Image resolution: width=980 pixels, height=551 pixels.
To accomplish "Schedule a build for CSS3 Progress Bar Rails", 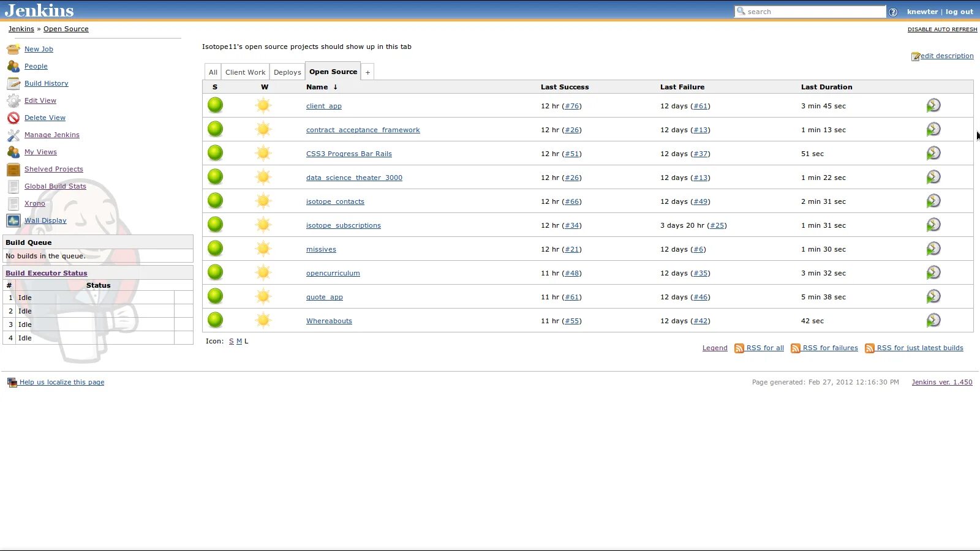I will point(933,153).
